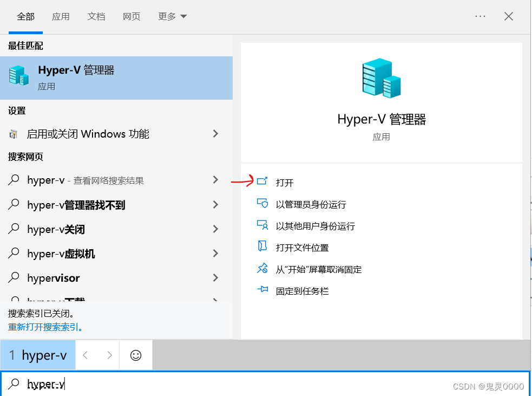Screen dimensions: 532x396
Task: Click Hyper-V 管理器 title in preview pane
Action: point(382,119)
